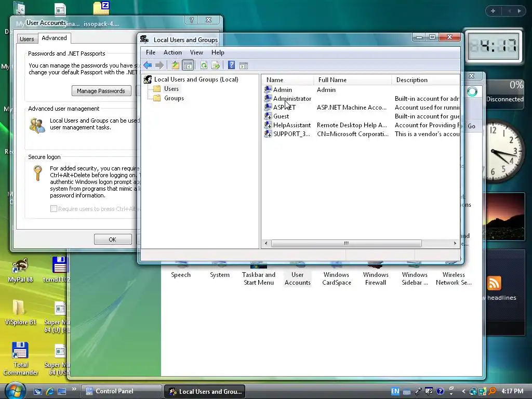
Task: Open the Action menu
Action: coord(172,52)
